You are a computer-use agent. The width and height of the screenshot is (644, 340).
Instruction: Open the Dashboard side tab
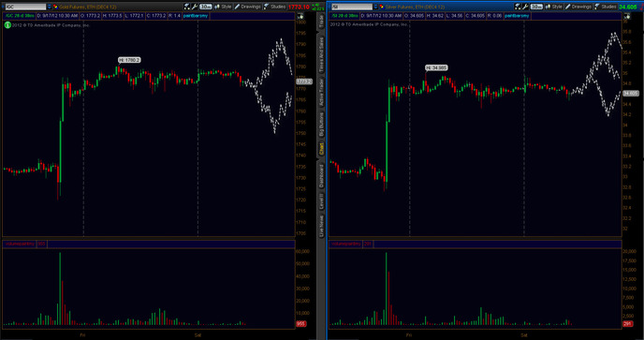(x=321, y=176)
